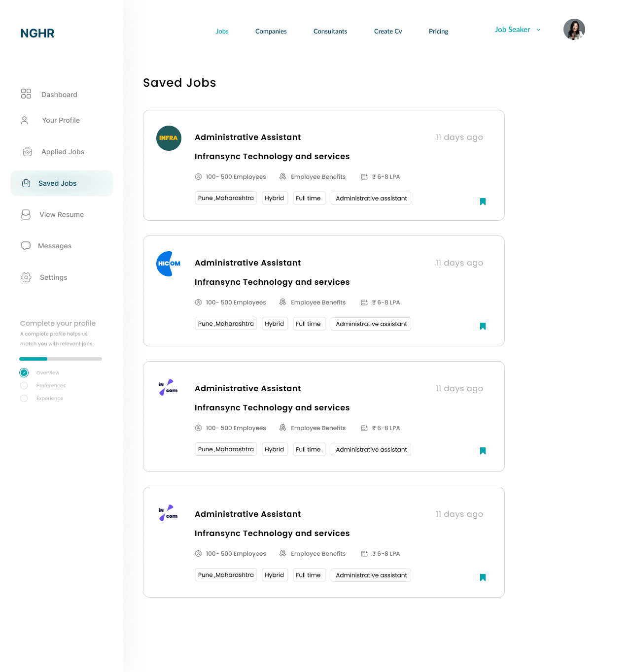The image size is (631, 672).
Task: Click salary icon on HICOM card
Action: 364,302
